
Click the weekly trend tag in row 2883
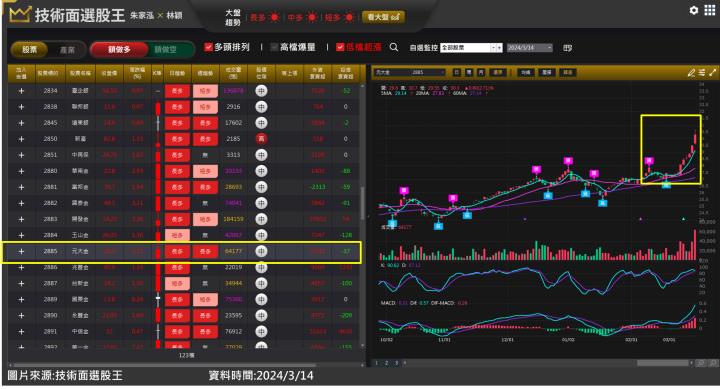(205, 219)
